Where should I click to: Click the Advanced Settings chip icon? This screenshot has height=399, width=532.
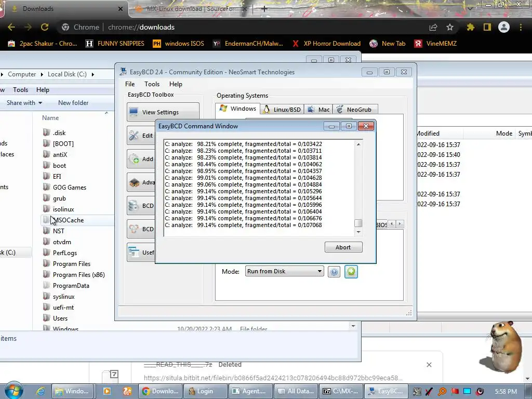click(134, 182)
